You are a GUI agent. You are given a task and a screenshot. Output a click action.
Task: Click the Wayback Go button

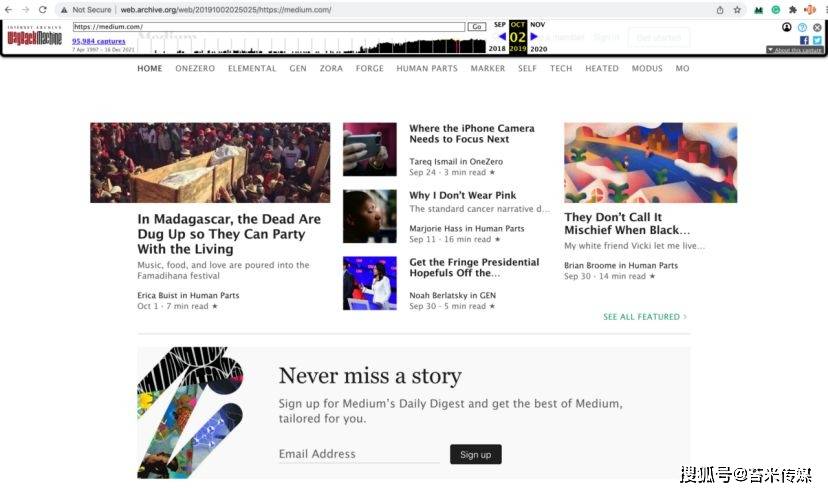pyautogui.click(x=477, y=26)
